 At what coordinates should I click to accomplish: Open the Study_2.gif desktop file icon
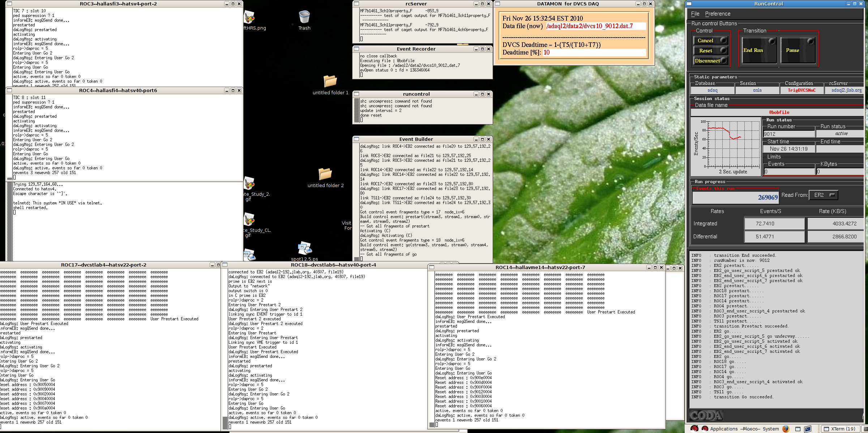[249, 183]
